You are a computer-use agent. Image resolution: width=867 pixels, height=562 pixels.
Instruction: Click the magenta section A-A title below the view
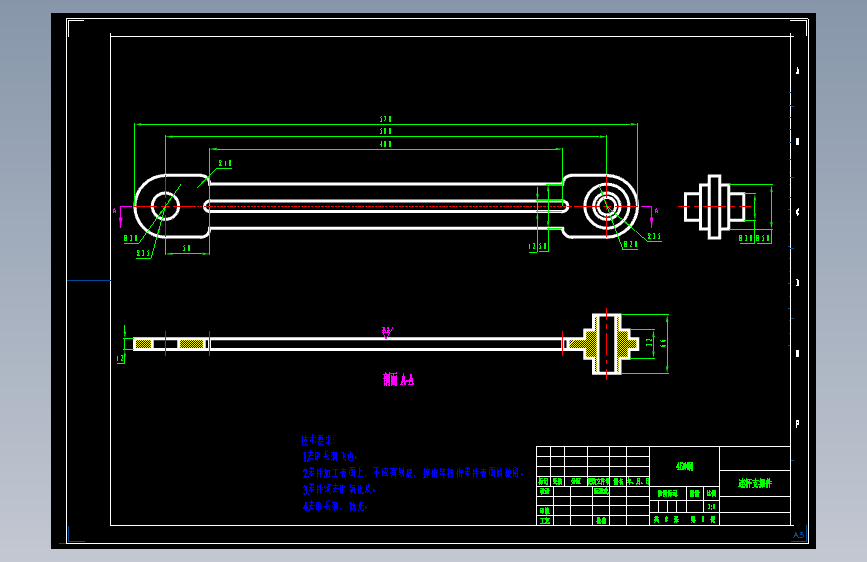click(398, 379)
